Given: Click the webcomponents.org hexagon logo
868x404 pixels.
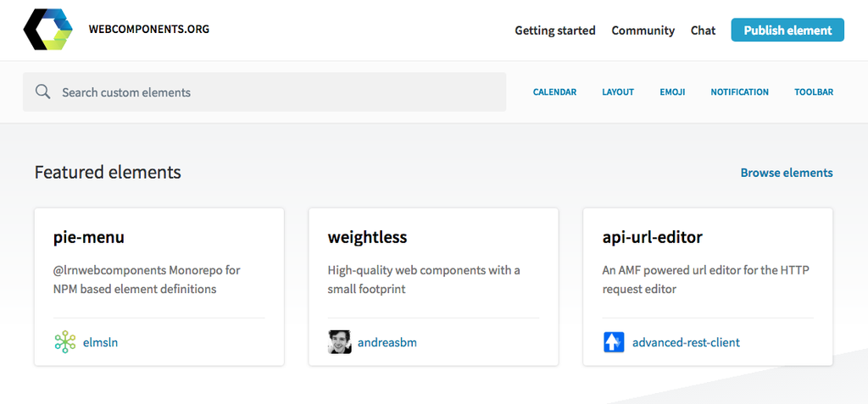Looking at the screenshot, I should (48, 30).
